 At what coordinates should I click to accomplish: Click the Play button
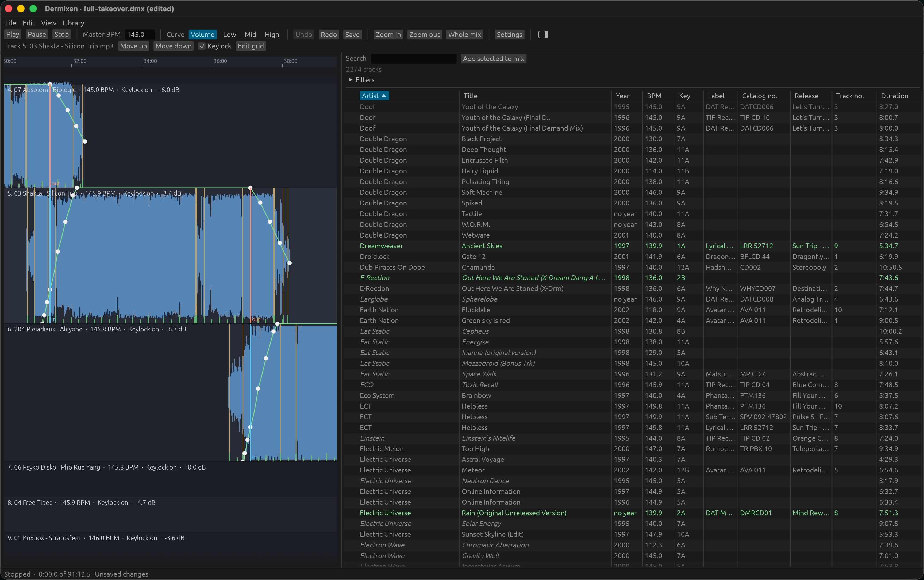coord(13,35)
